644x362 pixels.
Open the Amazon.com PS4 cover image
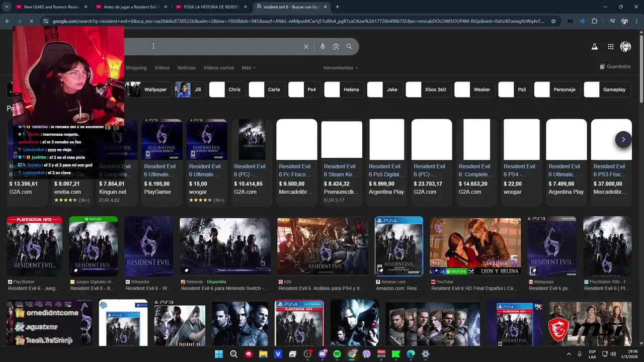[x=399, y=246]
